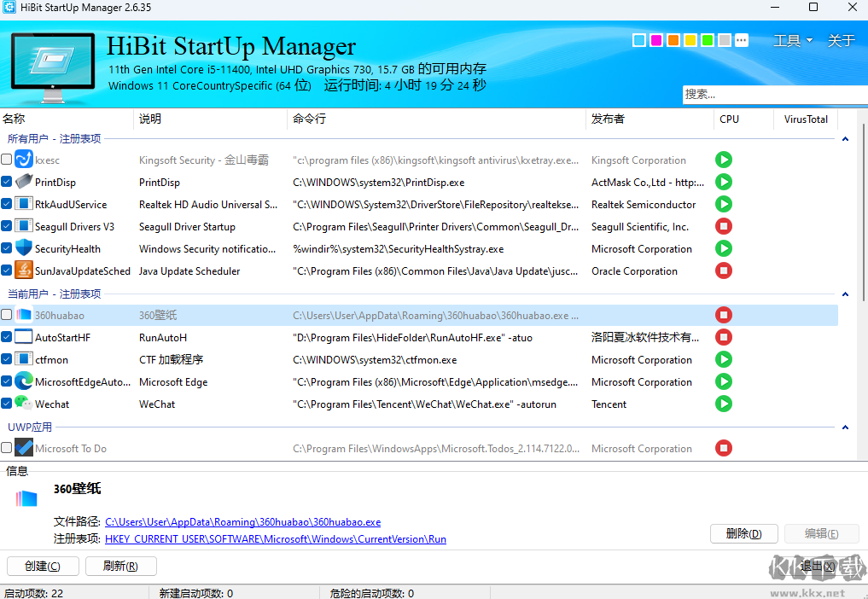Sort by the 发布者 column header
The height and width of the screenshot is (599, 868).
click(650, 119)
